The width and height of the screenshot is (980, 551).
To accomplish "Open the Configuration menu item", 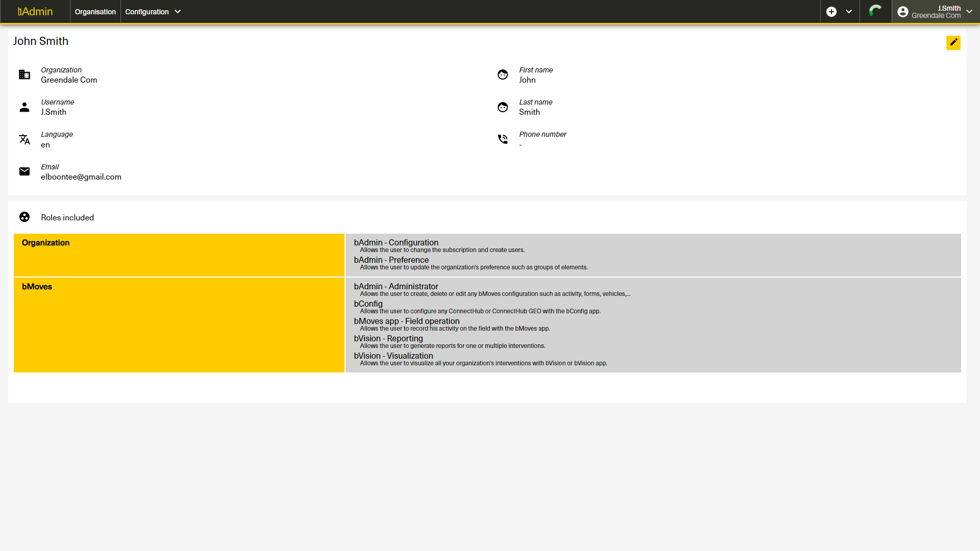I will click(x=146, y=12).
